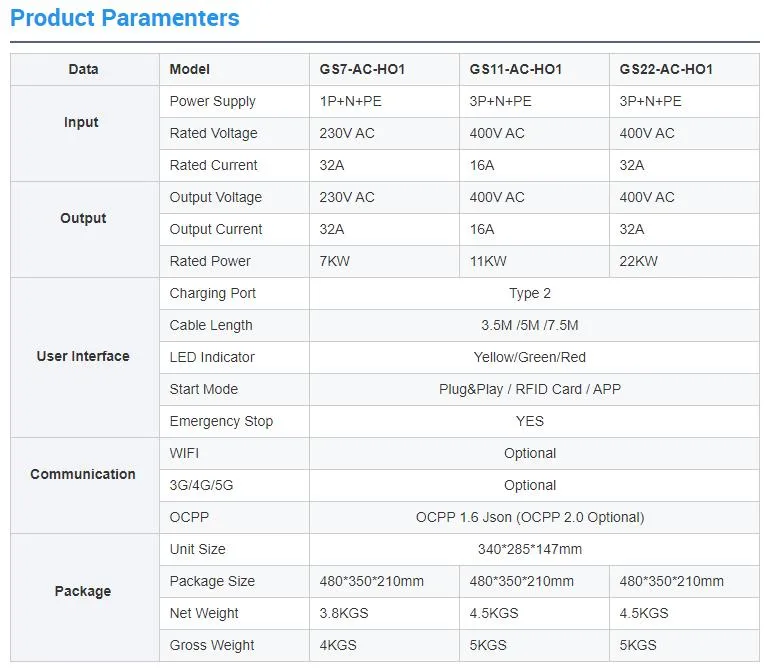Click the Output category cell
This screenshot has width=767, height=668.
tap(82, 218)
